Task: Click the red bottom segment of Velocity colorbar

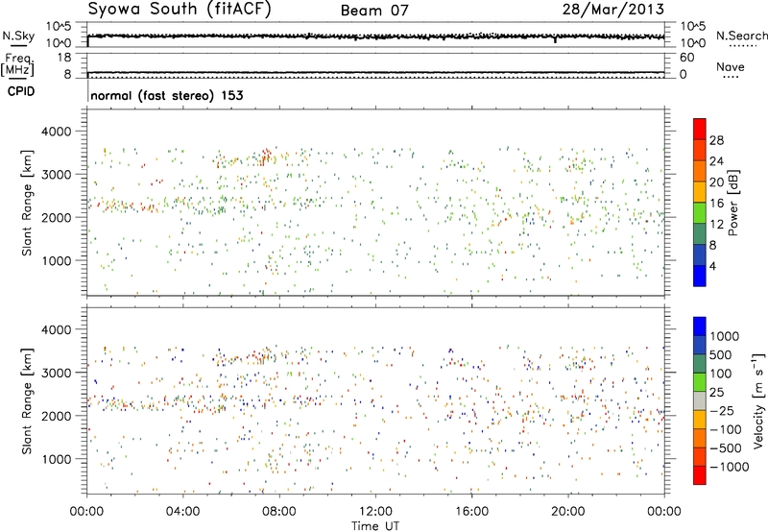Action: click(x=700, y=475)
